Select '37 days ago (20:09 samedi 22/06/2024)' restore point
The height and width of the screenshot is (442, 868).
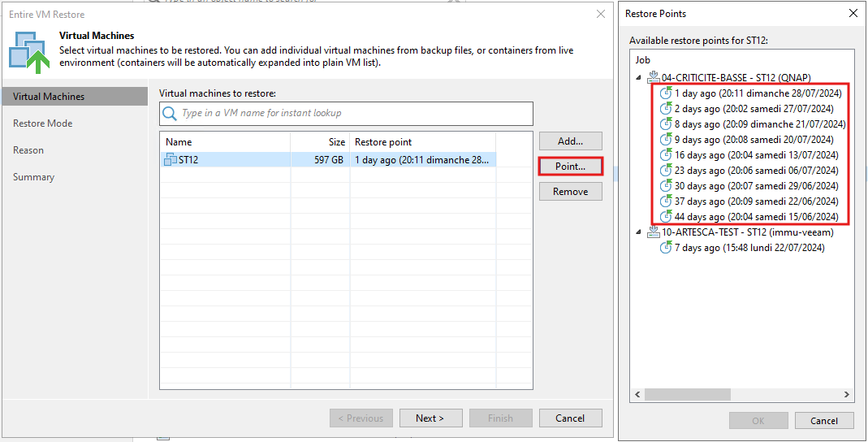tap(756, 201)
